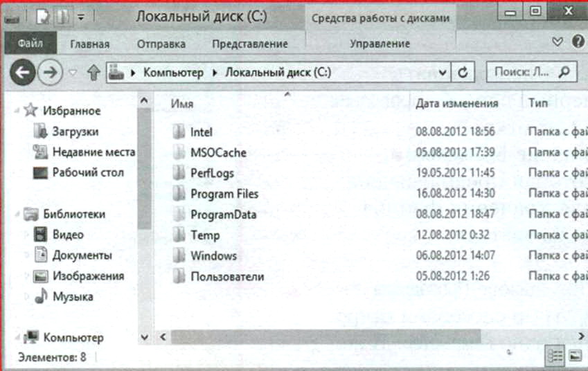This screenshot has width=588, height=371.
Task: Refresh the Локальный диск (C:) view
Action: [x=463, y=72]
